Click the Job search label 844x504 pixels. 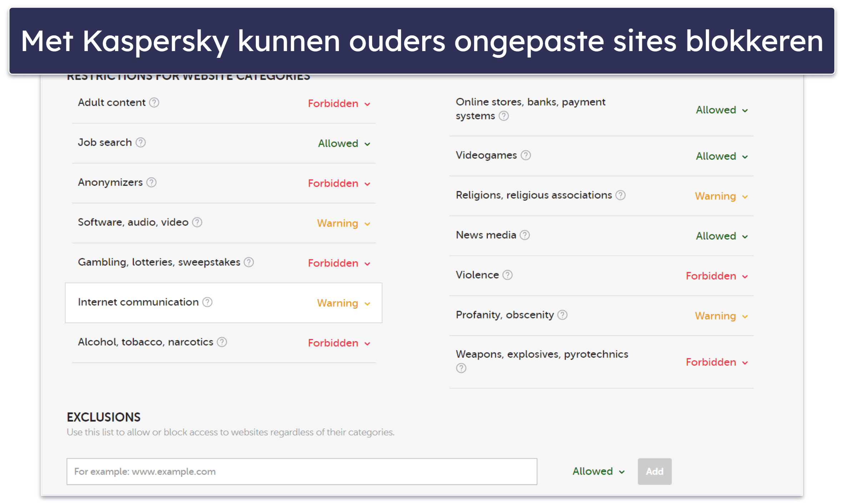pos(105,143)
